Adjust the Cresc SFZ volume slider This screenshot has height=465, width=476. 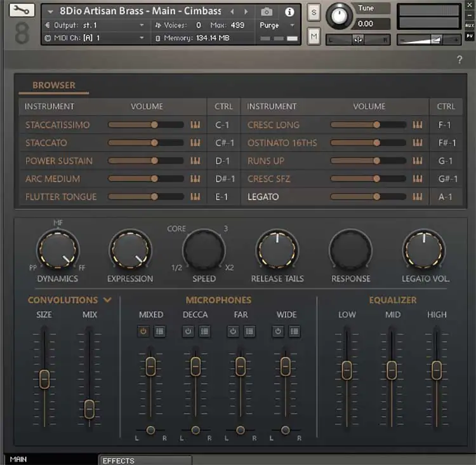coord(368,179)
